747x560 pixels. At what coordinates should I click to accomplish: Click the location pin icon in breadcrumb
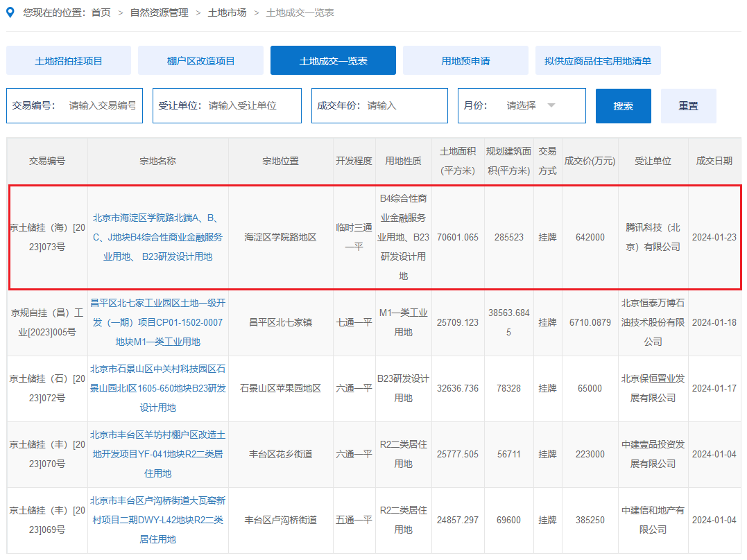click(x=10, y=12)
